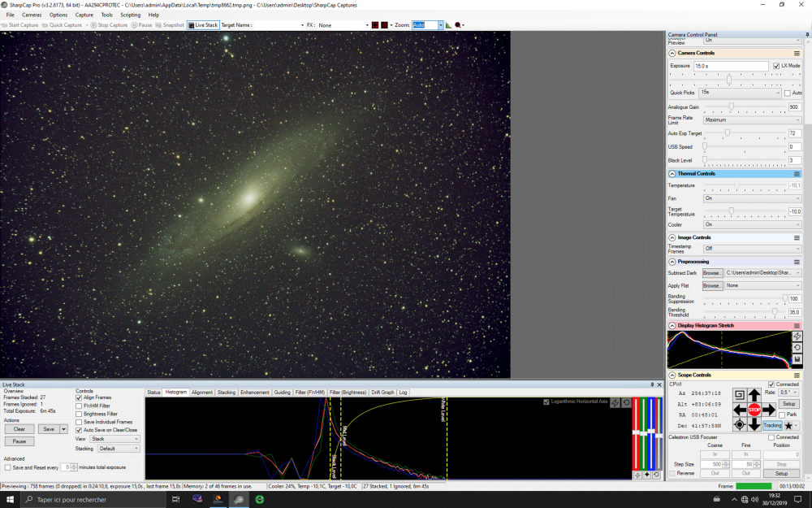Click the save icon in Display Histogram Stretch
The height and width of the screenshot is (508, 812).
(797, 359)
